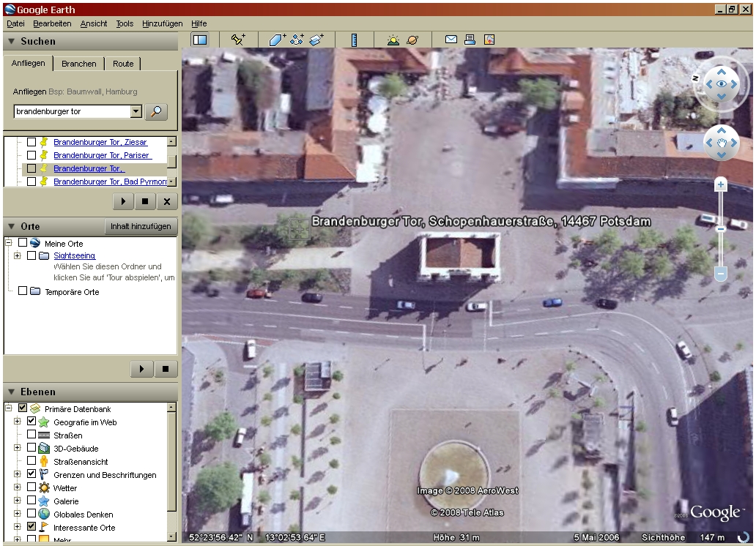Click the N north compass marker
This screenshot has width=756, height=546.
[x=696, y=78]
